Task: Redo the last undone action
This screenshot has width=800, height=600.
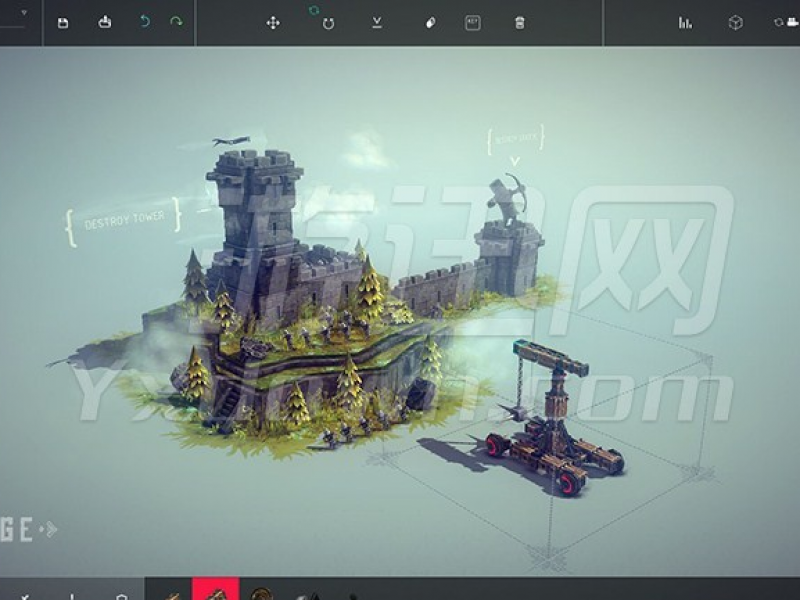Action: pyautogui.click(x=176, y=22)
